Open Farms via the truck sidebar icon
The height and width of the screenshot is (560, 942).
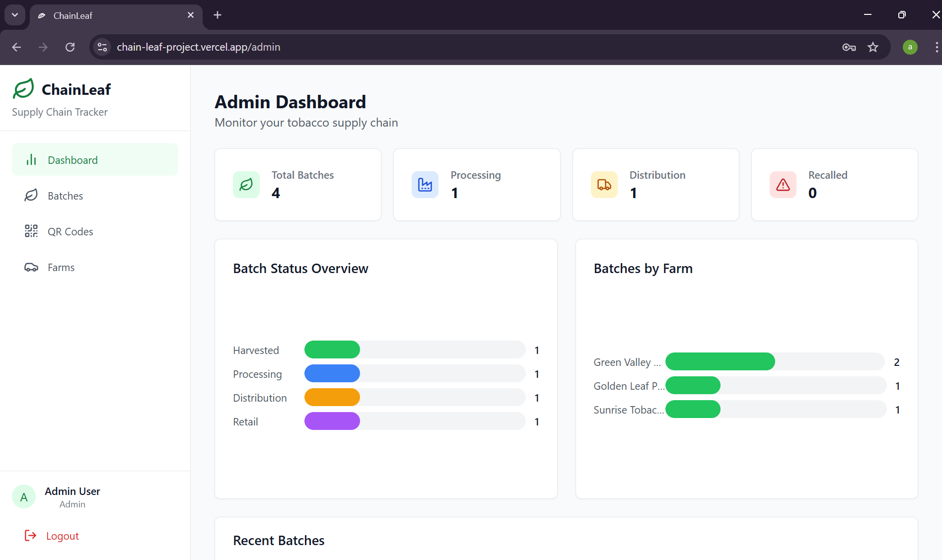[31, 267]
